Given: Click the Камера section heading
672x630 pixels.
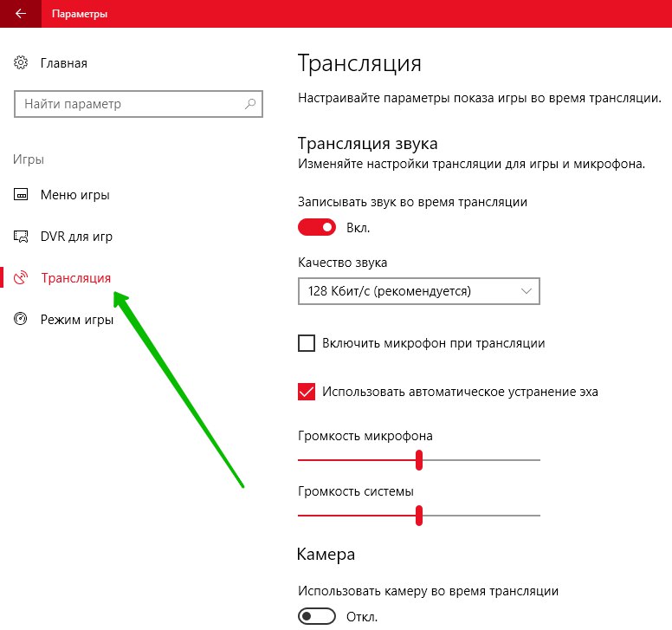Looking at the screenshot, I should tap(326, 554).
